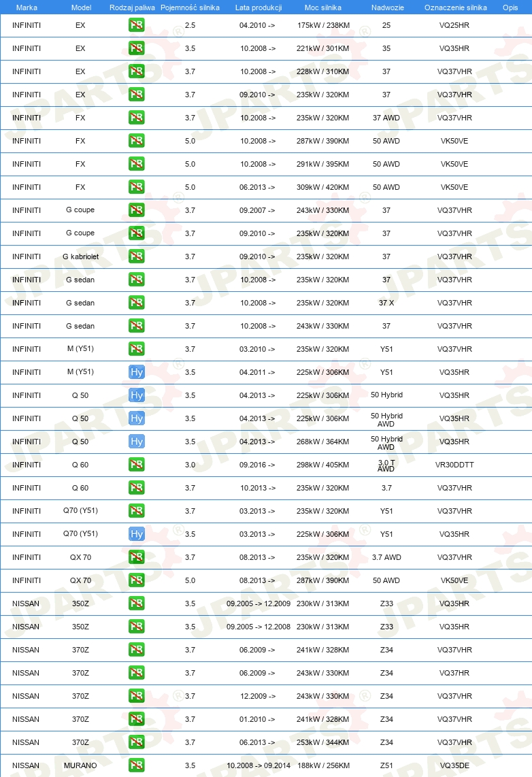Click 'MURANO' model cell
Viewport: 532px width, 777px height.
click(x=80, y=765)
